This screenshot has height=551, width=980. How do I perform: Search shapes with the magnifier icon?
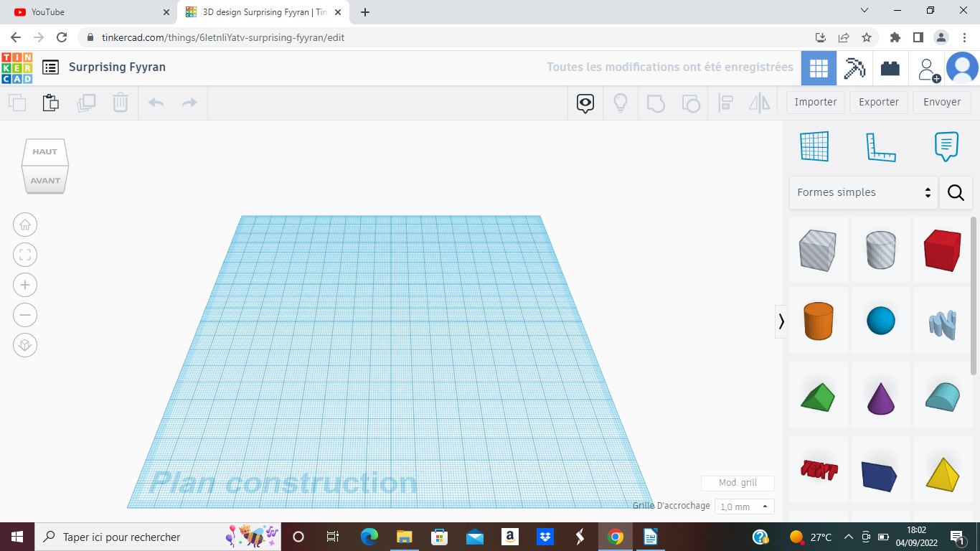coord(956,192)
